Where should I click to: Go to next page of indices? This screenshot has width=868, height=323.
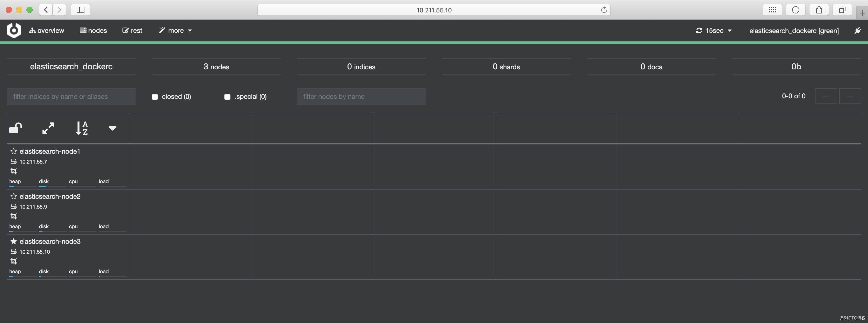(850, 96)
